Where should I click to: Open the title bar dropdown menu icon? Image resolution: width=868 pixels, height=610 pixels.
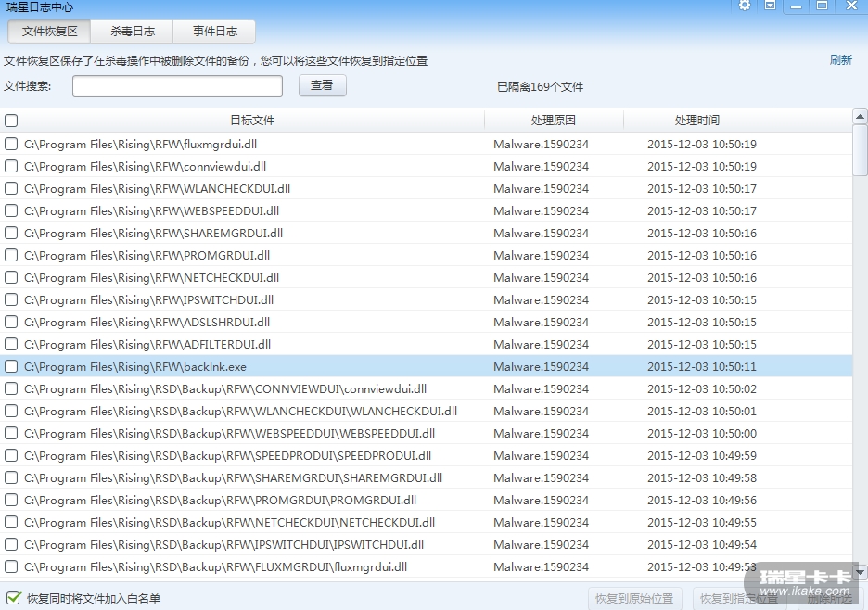(770, 6)
